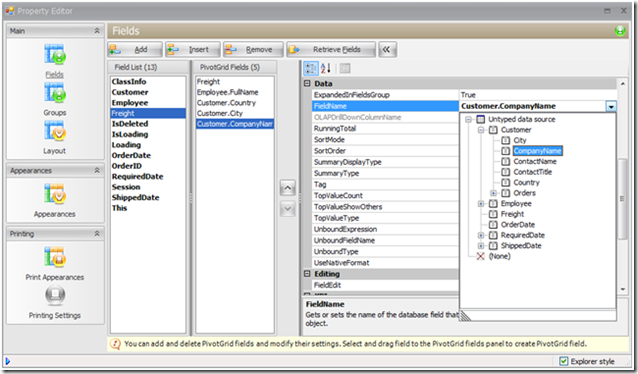Open the Layout page icon
The width and height of the screenshot is (638, 374).
pos(55,131)
